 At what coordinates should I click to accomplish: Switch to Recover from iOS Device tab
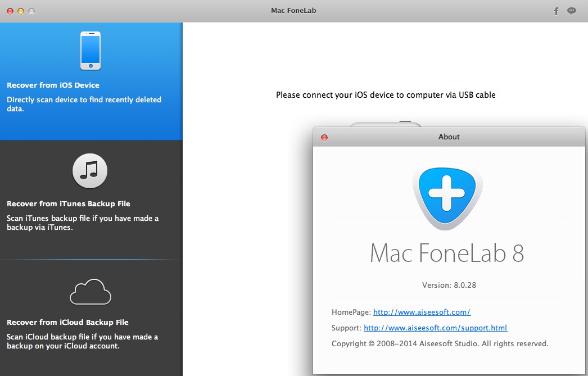click(x=91, y=81)
